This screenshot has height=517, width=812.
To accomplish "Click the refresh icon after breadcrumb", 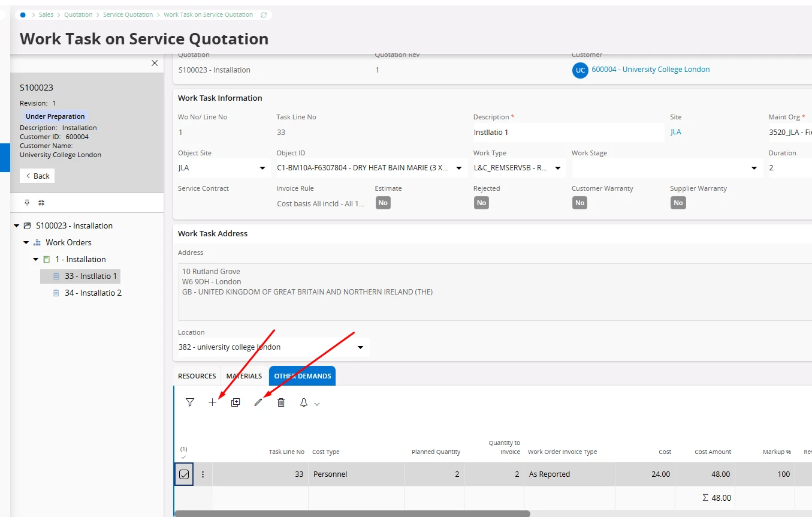I will point(264,14).
